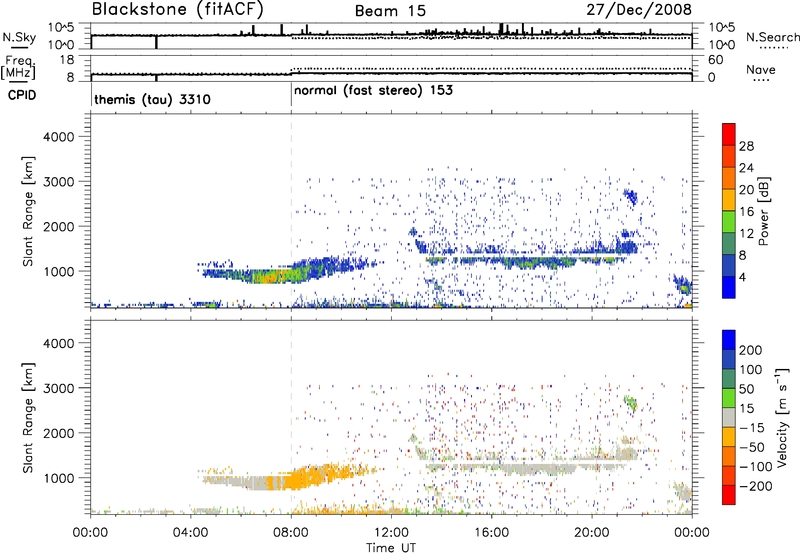Select the 'Beam 15' heading

pyautogui.click(x=390, y=11)
